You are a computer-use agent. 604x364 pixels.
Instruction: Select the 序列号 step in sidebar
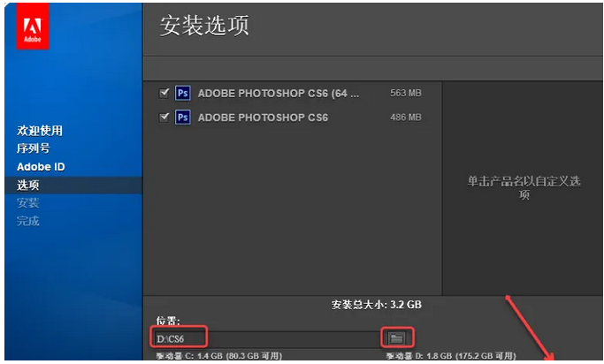(x=33, y=148)
